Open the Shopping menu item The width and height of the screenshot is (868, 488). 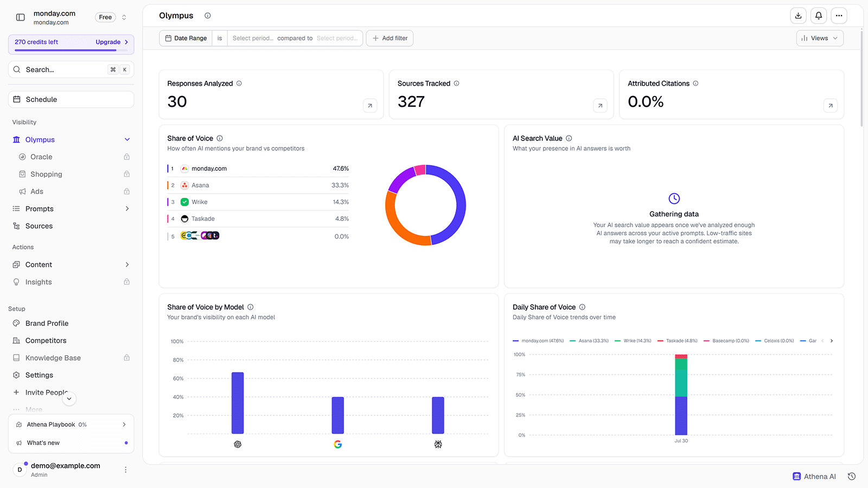[x=46, y=174]
